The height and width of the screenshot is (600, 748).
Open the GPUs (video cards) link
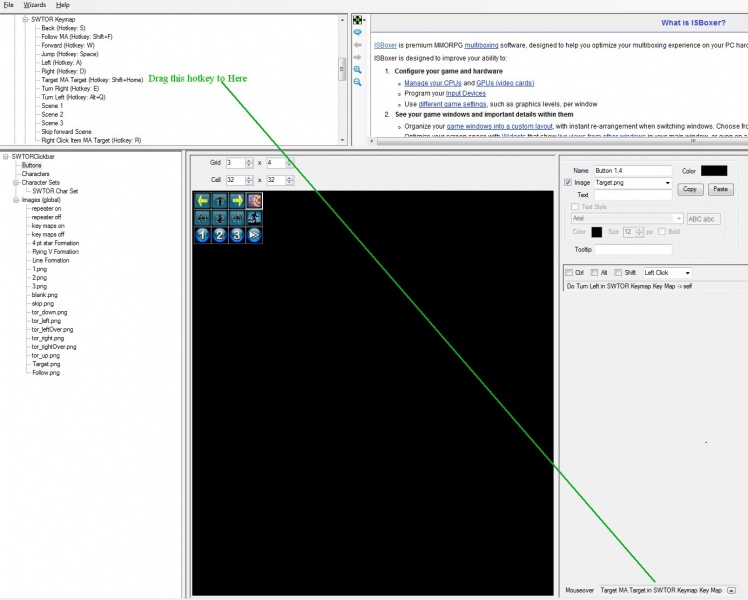pyautogui.click(x=505, y=83)
